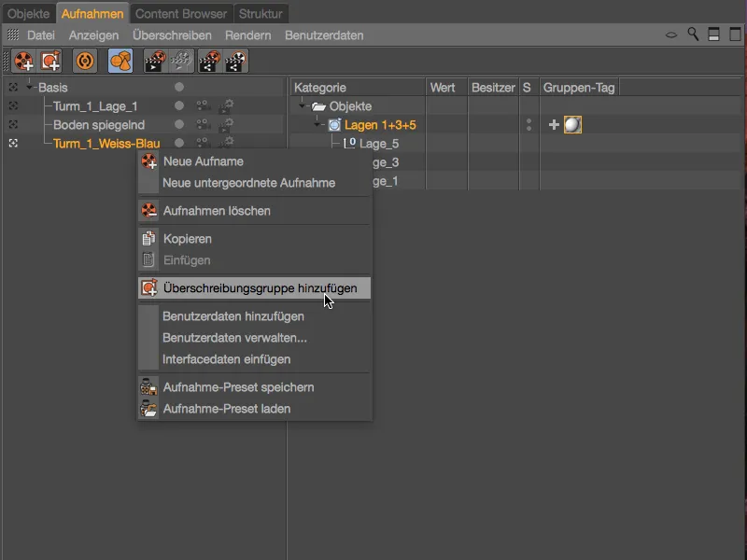Select the Aufnahmen tab
The height and width of the screenshot is (560, 747).
92,14
